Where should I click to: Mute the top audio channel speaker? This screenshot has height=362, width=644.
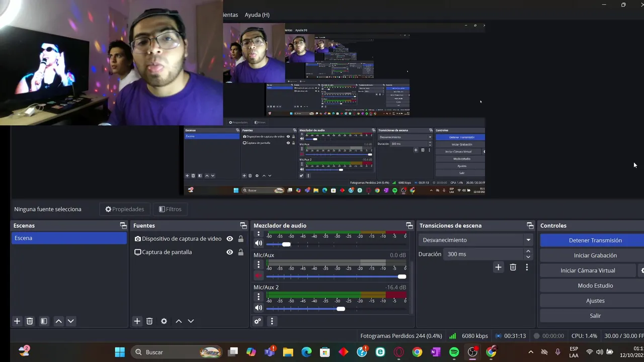[259, 243]
